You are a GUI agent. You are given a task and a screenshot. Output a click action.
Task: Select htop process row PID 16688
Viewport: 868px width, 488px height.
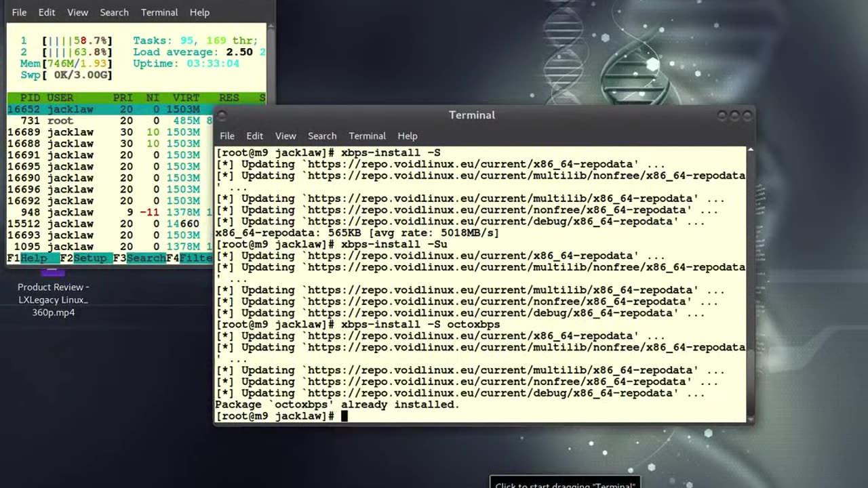point(110,144)
